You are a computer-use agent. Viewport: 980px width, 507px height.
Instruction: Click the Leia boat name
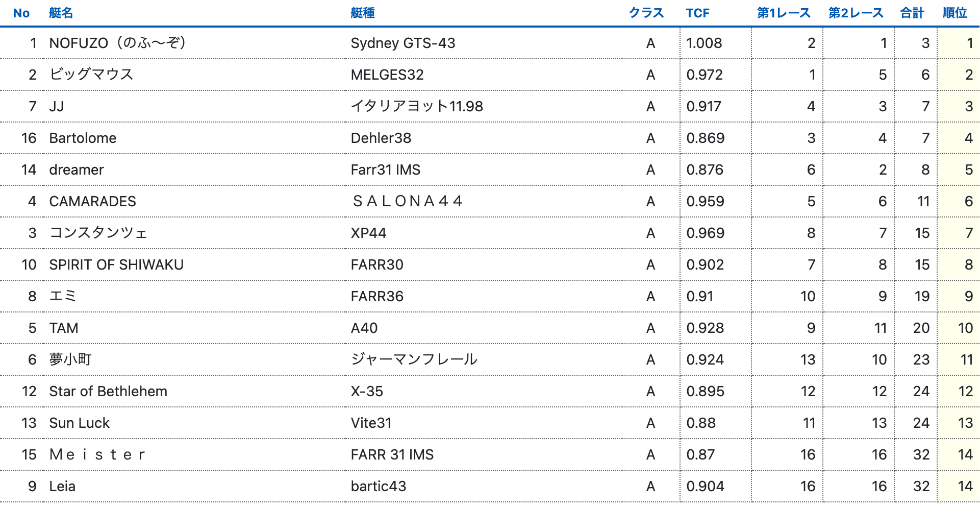click(x=62, y=486)
